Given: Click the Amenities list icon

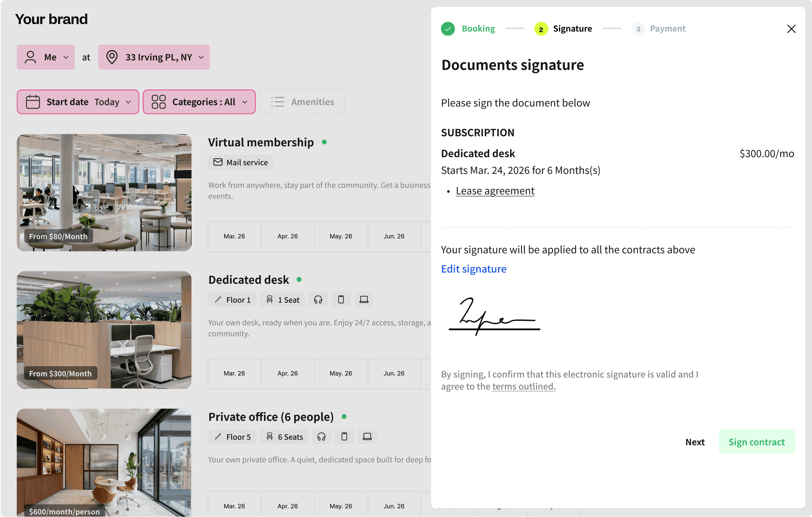Looking at the screenshot, I should click(278, 102).
